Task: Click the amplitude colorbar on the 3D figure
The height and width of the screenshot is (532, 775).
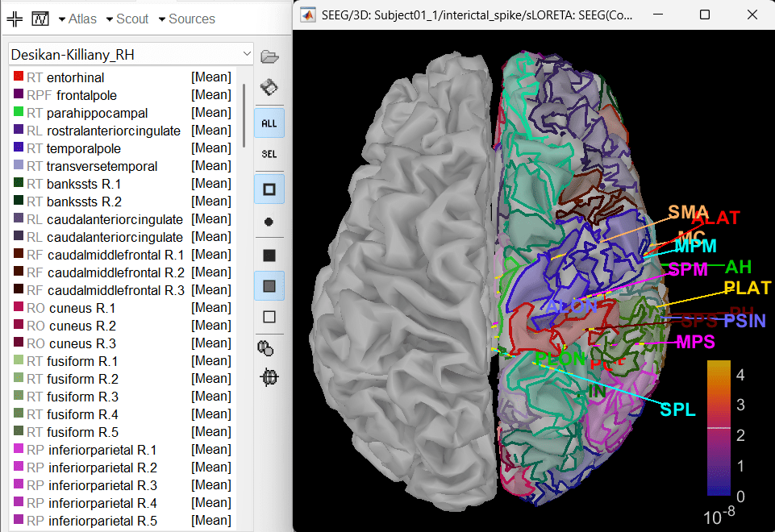Action: click(x=719, y=427)
